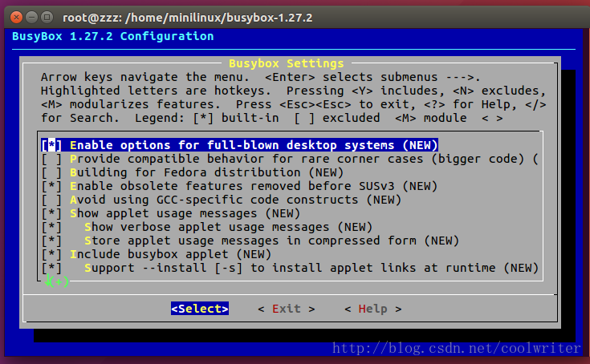590x364 pixels.
Task: Toggle Show verbose applet usage messages checkbox
Action: coord(51,227)
